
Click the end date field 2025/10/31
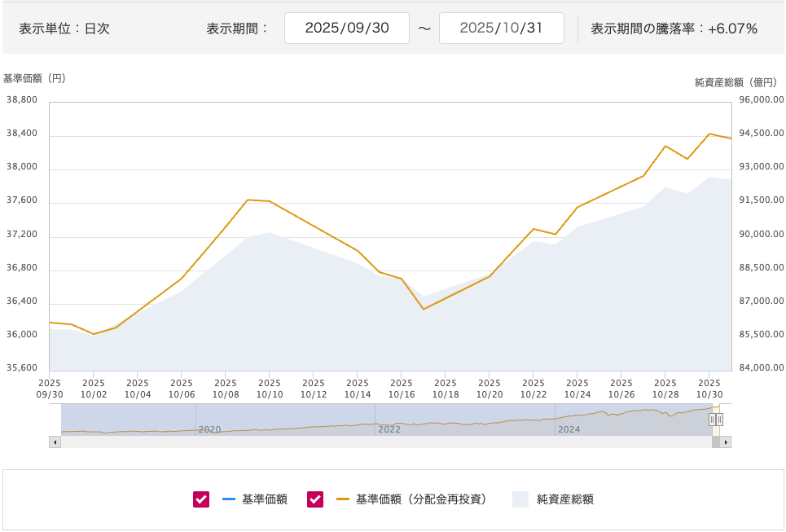point(501,28)
